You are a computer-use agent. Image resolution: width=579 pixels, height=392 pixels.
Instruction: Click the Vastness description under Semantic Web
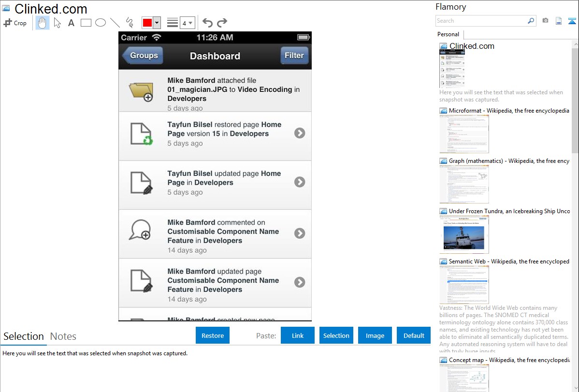(x=504, y=329)
